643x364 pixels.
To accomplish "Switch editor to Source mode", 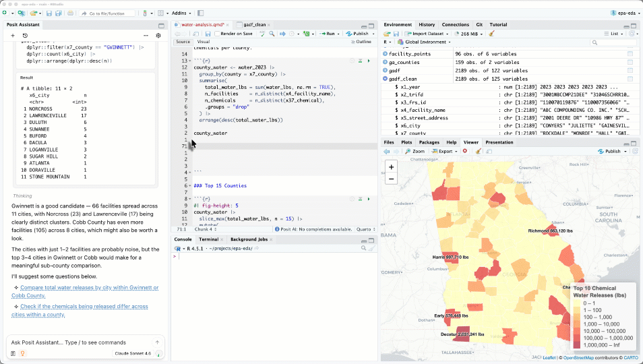I will pos(183,41).
